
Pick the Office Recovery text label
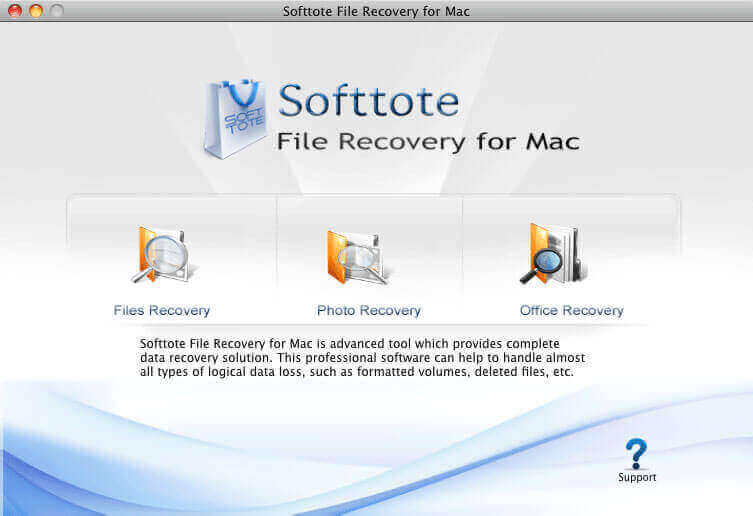click(x=571, y=311)
